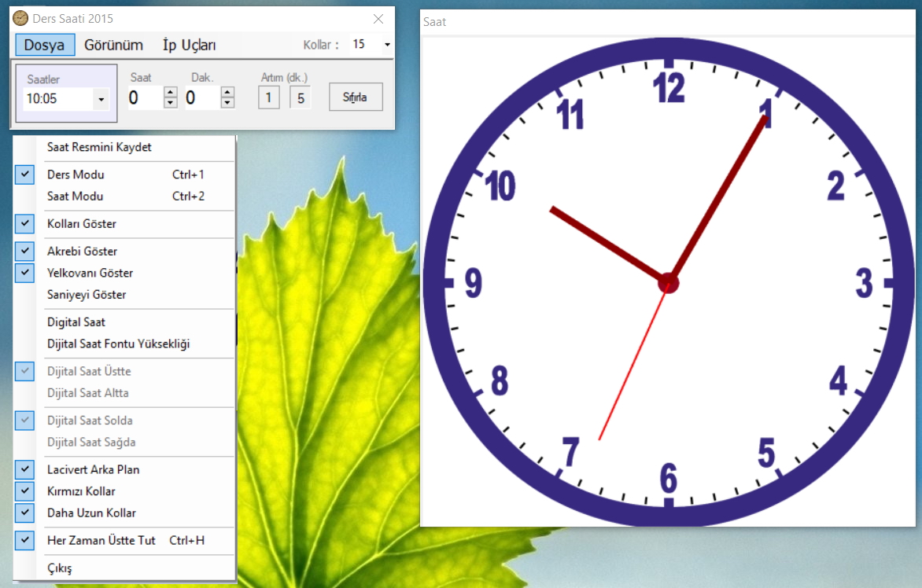The image size is (922, 588).
Task: Increase the Saat value with up arrow
Action: 170,92
